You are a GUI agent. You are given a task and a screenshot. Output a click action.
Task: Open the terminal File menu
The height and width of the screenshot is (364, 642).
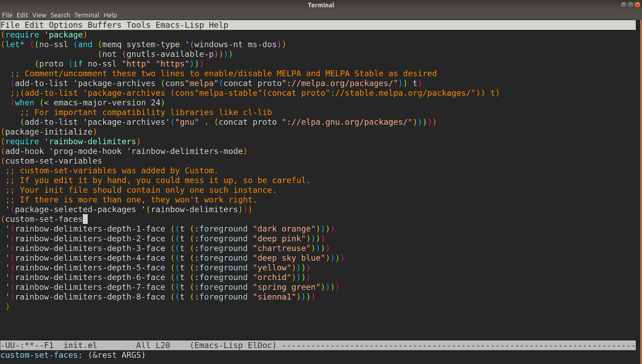(7, 15)
